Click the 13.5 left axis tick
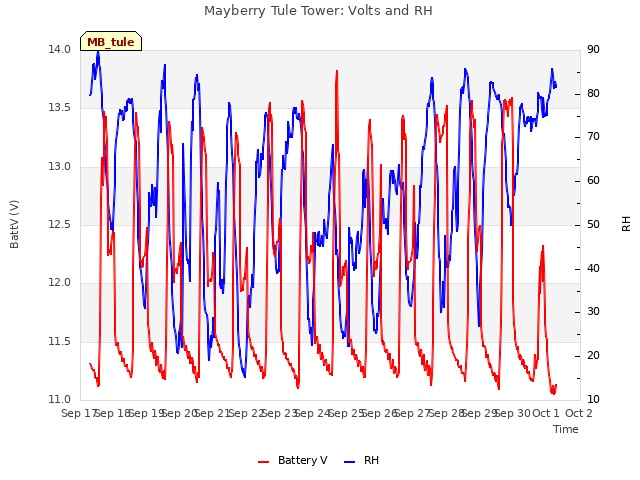Image resolution: width=640 pixels, height=480 pixels. click(60, 108)
